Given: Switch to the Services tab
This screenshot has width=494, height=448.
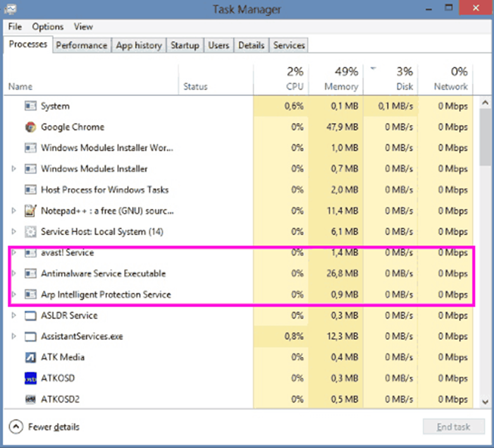Looking at the screenshot, I should tap(289, 45).
